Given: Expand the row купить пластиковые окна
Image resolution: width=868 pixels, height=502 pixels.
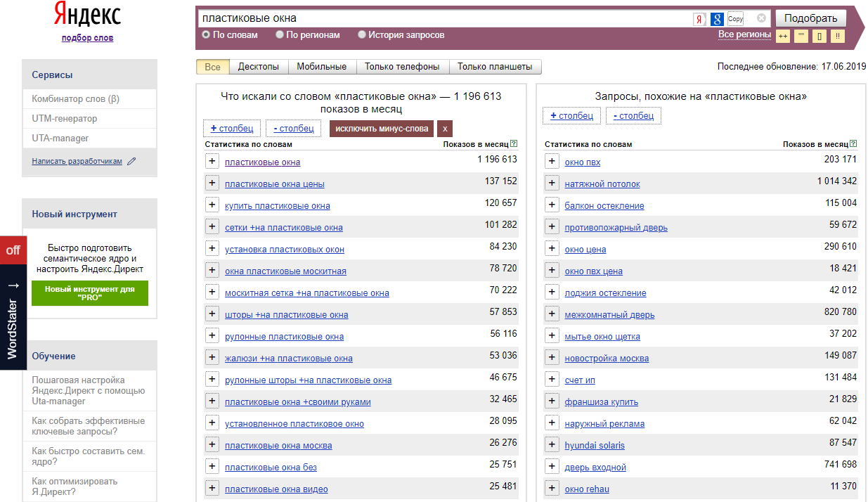Looking at the screenshot, I should [x=212, y=205].
